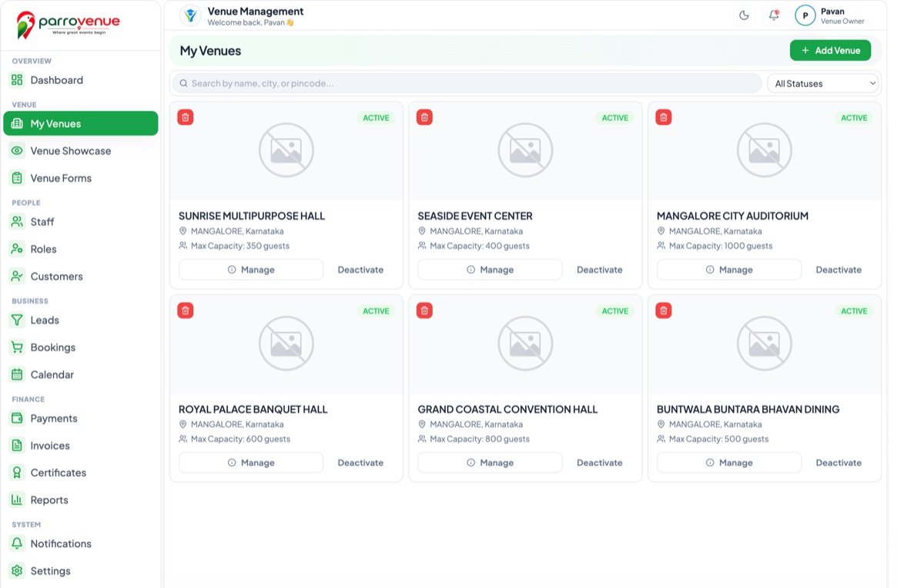Click Royal Palace Banquet Hall image placeholder
The image size is (924, 588).
286,344
